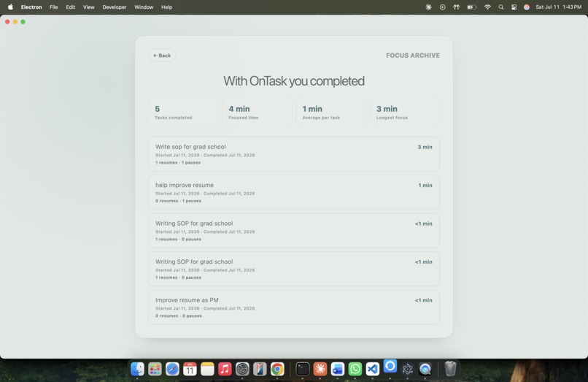Open the Electron app menu

tap(31, 7)
